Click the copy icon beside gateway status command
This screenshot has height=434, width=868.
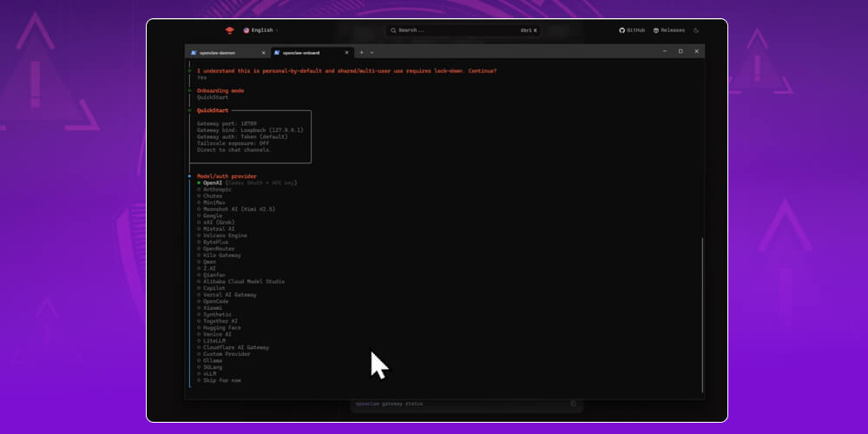click(x=573, y=404)
